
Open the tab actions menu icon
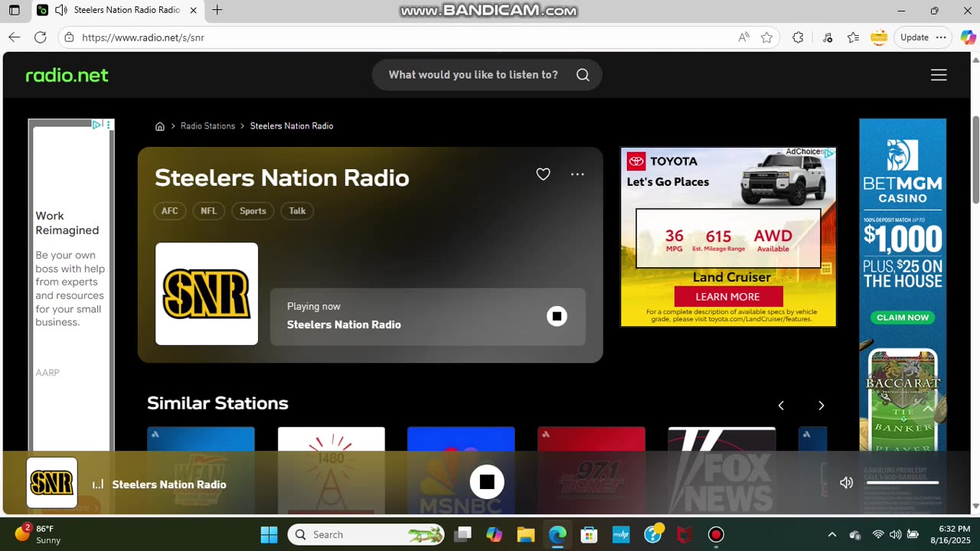[x=15, y=11]
